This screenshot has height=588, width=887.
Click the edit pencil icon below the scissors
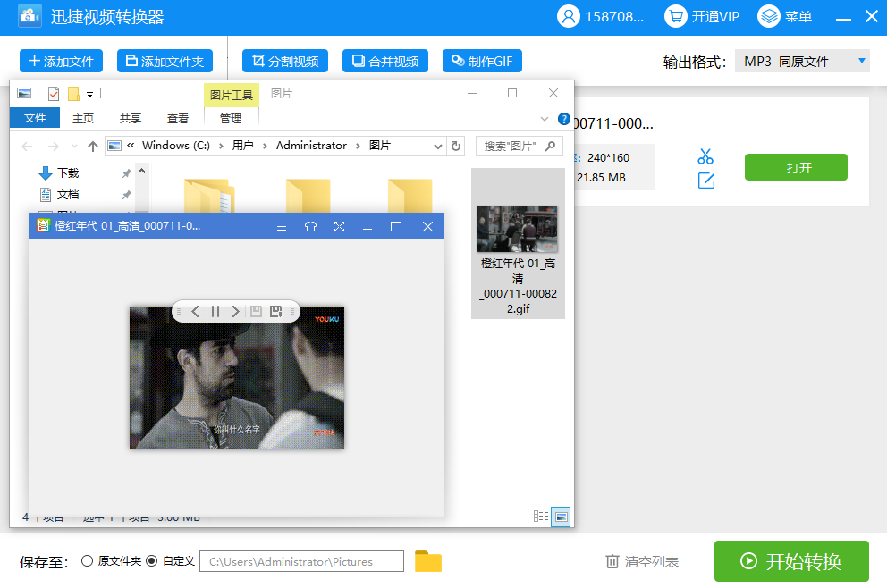[x=706, y=181]
